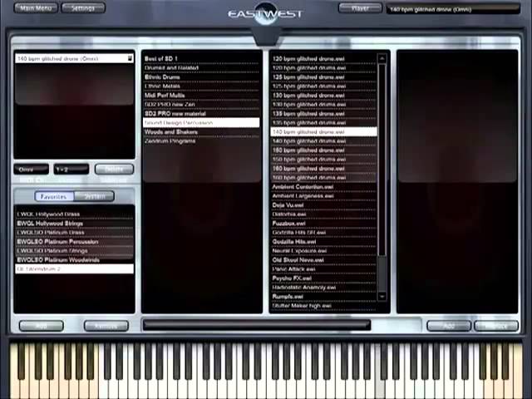Viewport: 532px width, 399px height.
Task: Click the Replace button
Action: pos(496,326)
